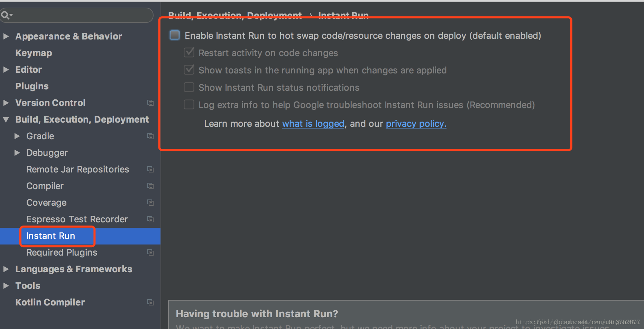Open the Coverage settings page
Image resolution: width=644 pixels, height=329 pixels.
pos(46,203)
